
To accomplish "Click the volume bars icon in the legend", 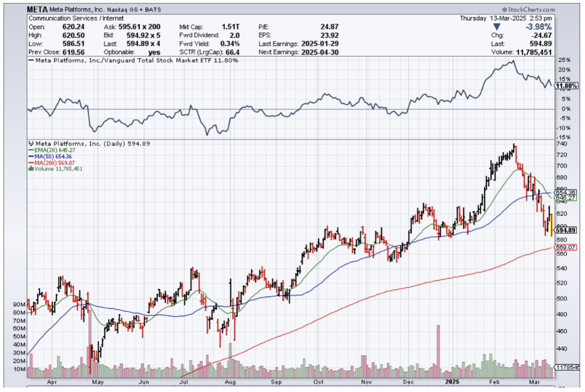I will click(x=31, y=169).
